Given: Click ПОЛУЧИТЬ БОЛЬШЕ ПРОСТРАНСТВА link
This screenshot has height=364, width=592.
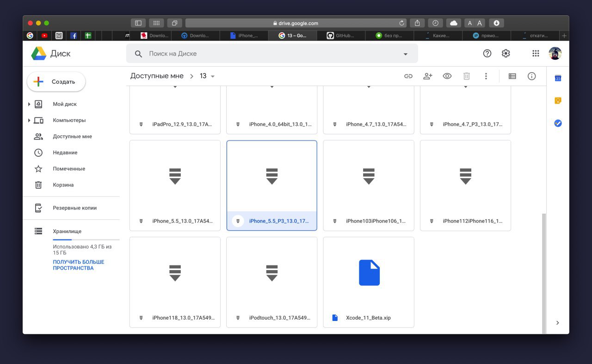Looking at the screenshot, I should pos(79,265).
